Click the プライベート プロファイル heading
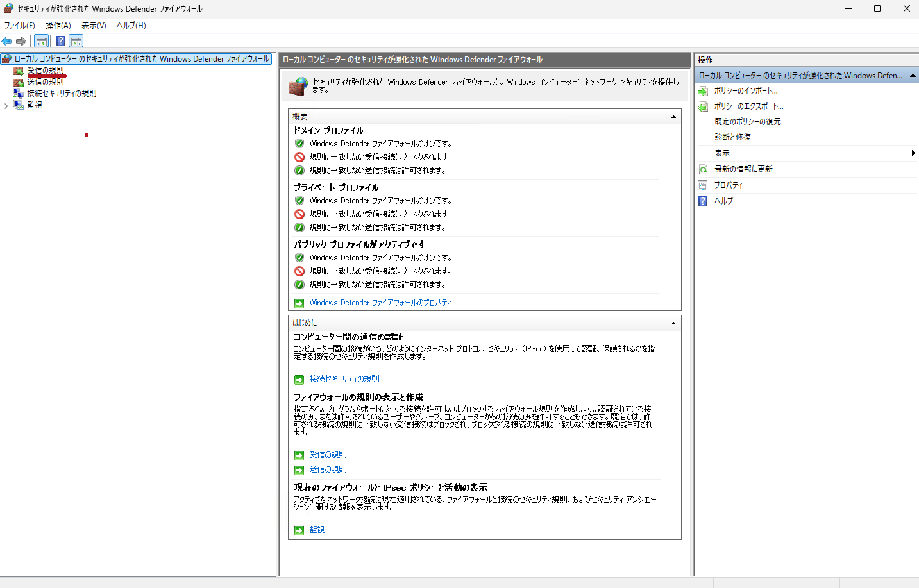The height and width of the screenshot is (588, 919). pyautogui.click(x=336, y=188)
